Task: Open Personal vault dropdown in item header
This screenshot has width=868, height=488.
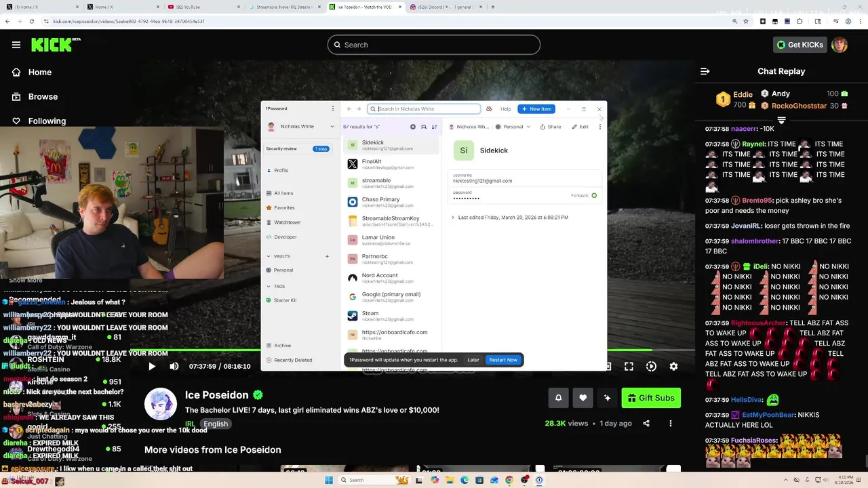Action: click(x=511, y=127)
